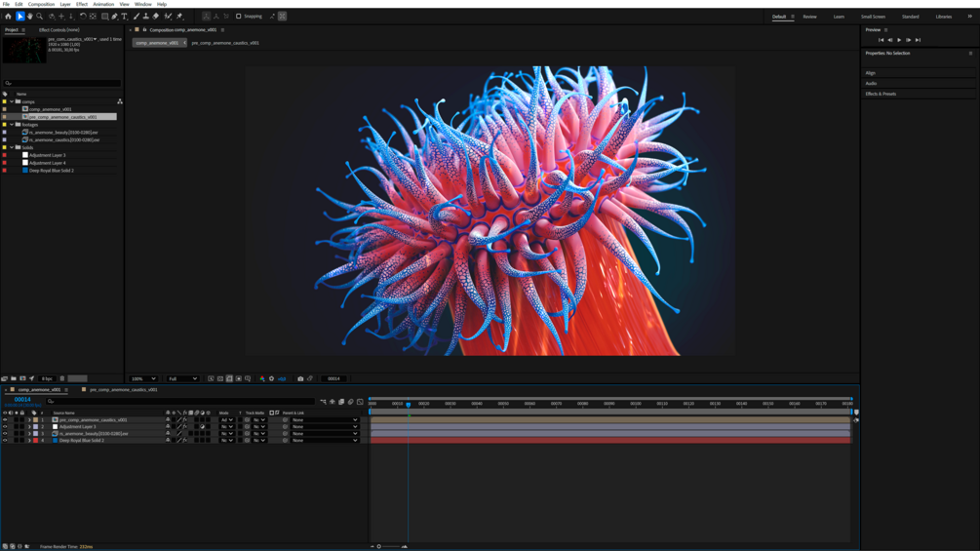Open the Composition menu
Screen dimensions: 980x551
point(41,4)
